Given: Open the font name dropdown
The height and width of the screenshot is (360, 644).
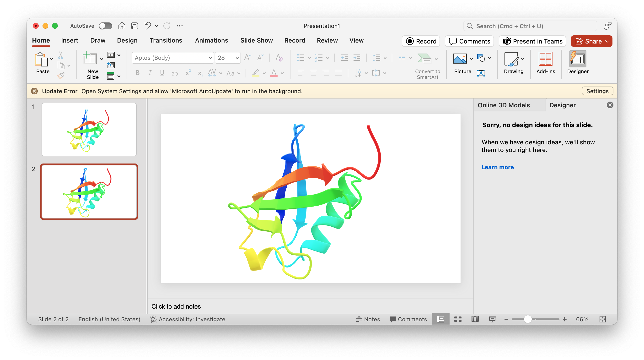Looking at the screenshot, I should 210,58.
